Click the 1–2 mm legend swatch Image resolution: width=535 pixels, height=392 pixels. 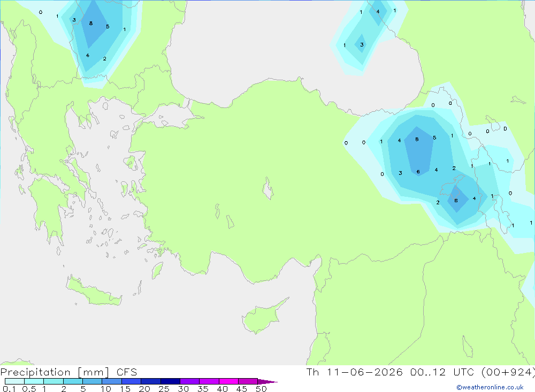[53, 381]
